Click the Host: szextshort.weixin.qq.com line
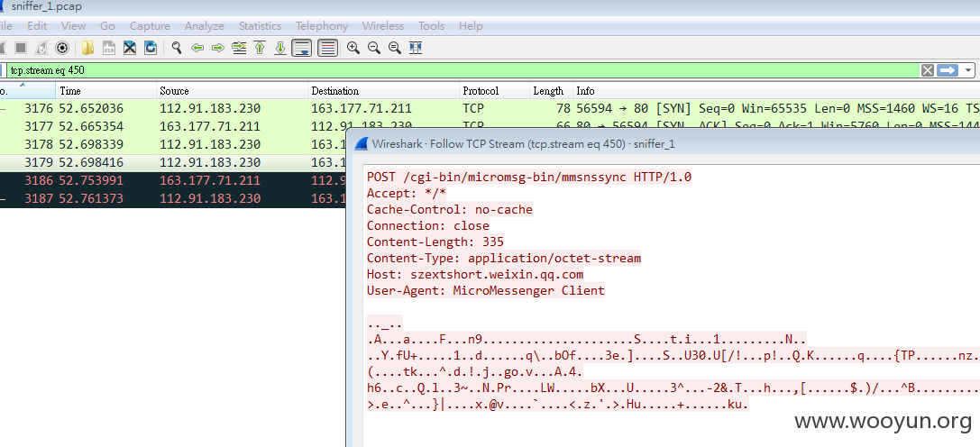 pyautogui.click(x=475, y=275)
